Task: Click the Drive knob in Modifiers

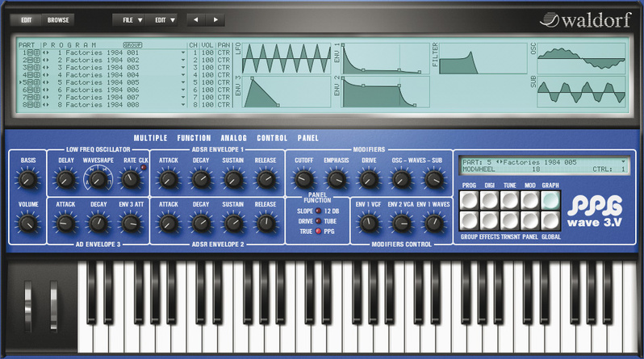Action: [369, 179]
